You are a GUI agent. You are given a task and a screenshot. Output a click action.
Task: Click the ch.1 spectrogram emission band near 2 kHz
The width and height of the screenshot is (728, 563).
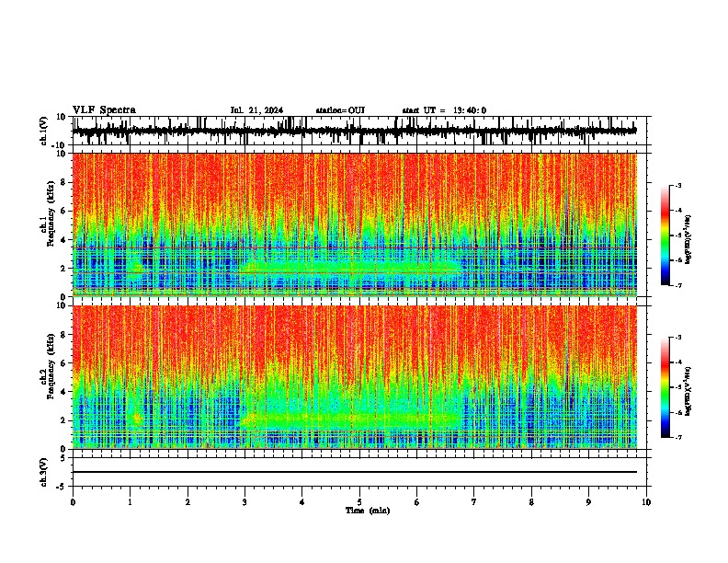pyautogui.click(x=351, y=269)
